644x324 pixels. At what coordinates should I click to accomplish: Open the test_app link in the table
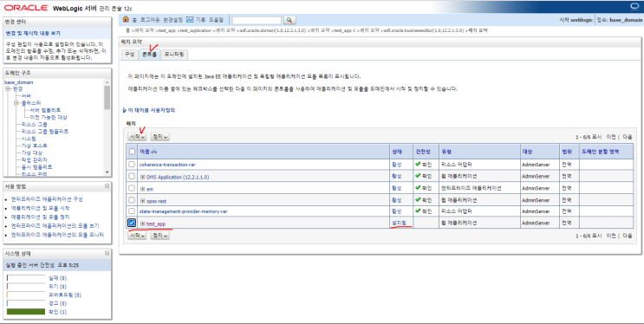point(156,224)
